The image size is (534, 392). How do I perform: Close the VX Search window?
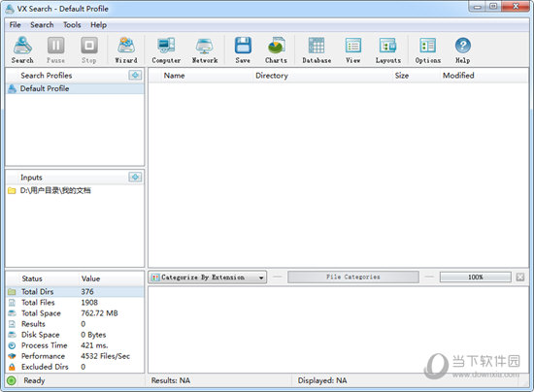point(516,7)
